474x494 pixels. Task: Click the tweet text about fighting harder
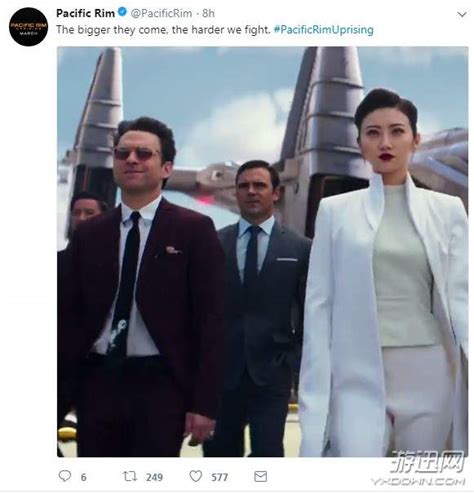(163, 30)
